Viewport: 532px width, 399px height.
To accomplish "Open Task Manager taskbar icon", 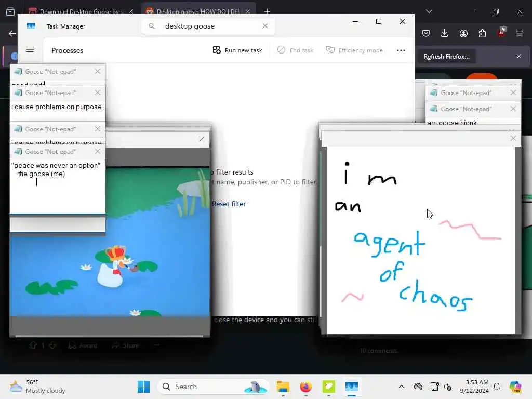I will (352, 387).
